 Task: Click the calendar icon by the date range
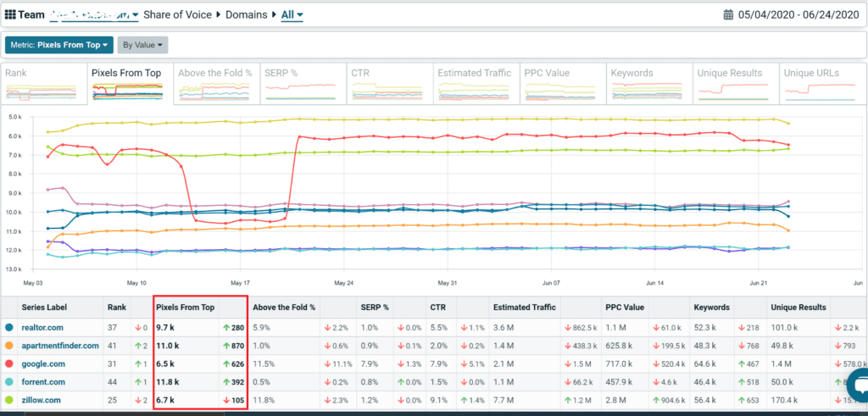(x=728, y=15)
